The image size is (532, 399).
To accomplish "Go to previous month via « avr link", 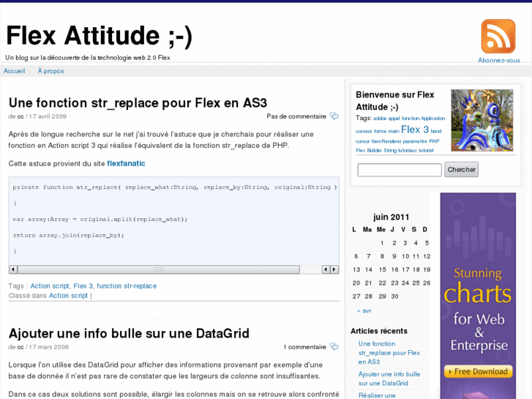I will (x=364, y=310).
